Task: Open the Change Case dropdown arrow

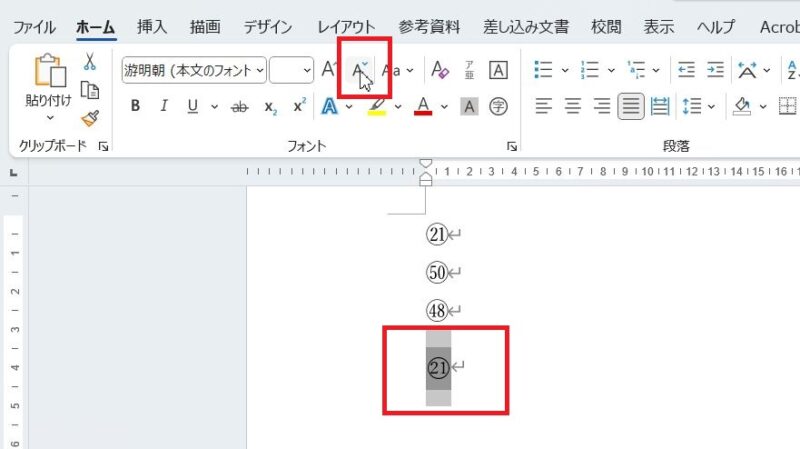Action: [x=410, y=70]
